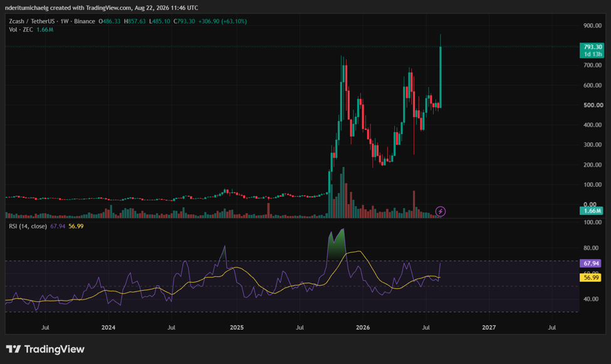
Task: Click 700.00 on the price axis
Action: [593, 65]
